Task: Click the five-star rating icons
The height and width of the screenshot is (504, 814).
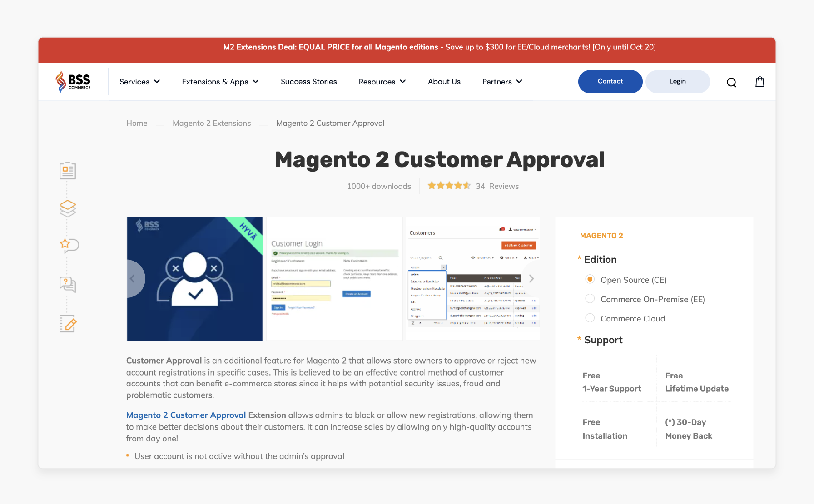Action: pos(449,186)
